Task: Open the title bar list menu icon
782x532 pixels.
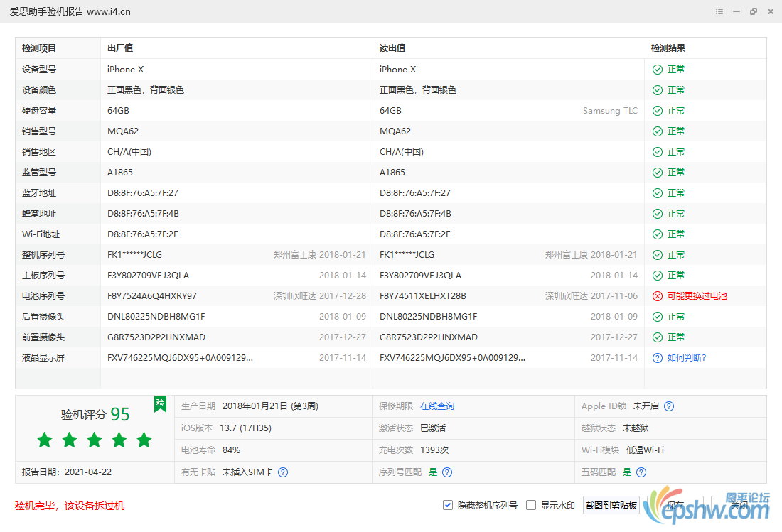Action: [x=719, y=11]
